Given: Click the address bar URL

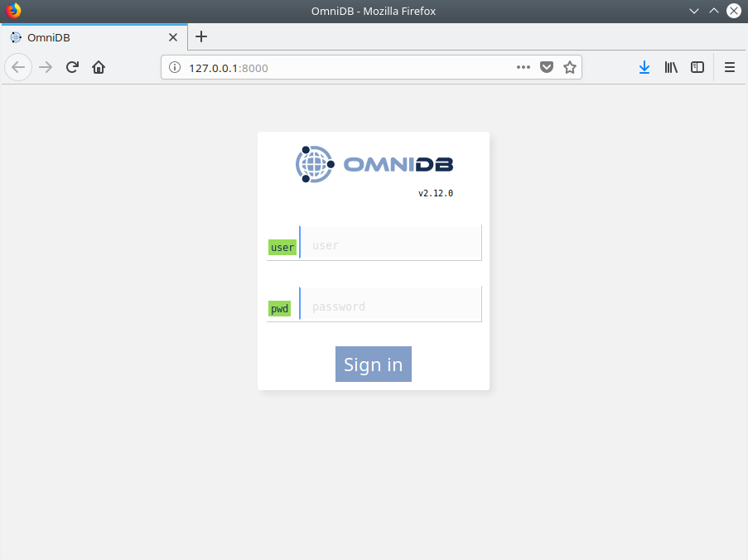Looking at the screenshot, I should [x=331, y=68].
